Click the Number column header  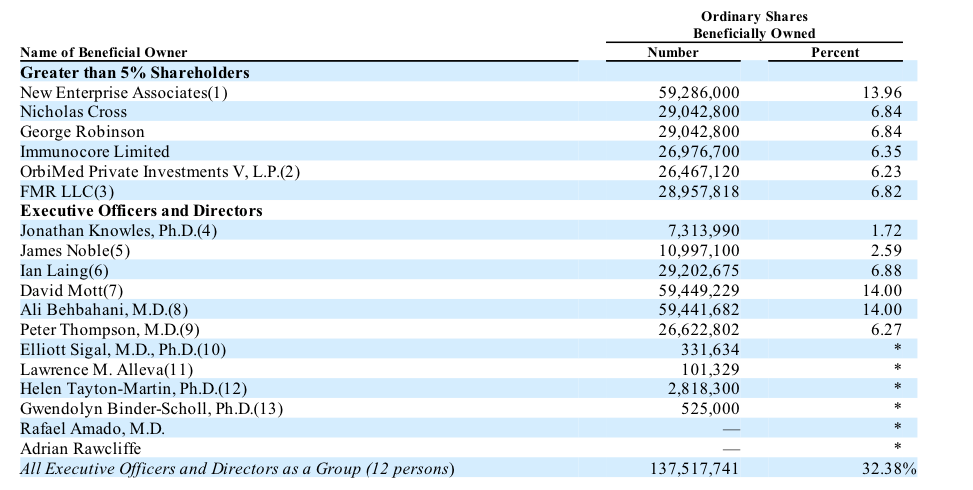[x=673, y=52]
